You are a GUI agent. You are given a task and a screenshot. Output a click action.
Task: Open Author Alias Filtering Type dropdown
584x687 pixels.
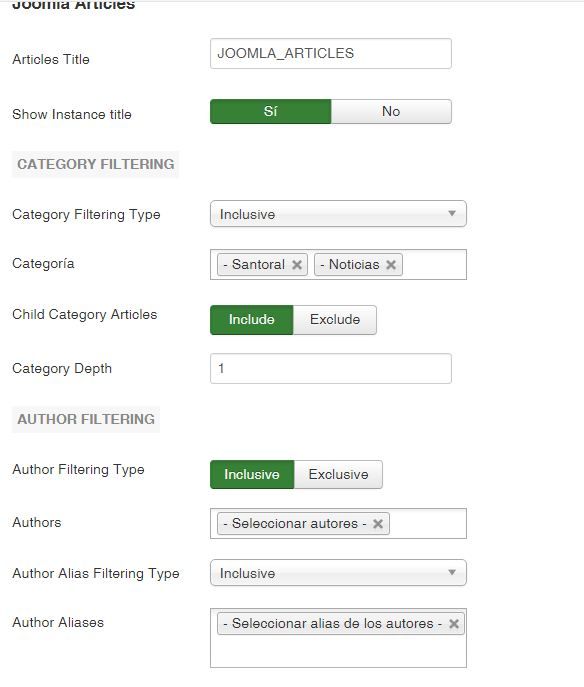pos(338,573)
